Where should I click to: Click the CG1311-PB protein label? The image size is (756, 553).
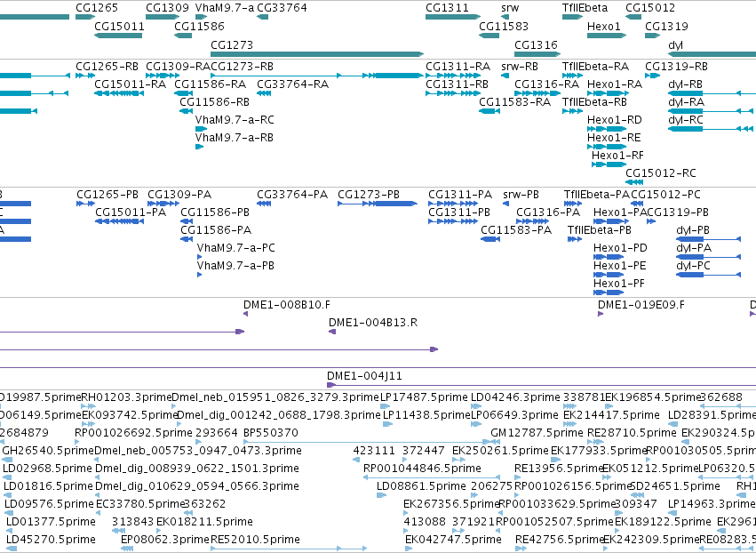click(459, 212)
